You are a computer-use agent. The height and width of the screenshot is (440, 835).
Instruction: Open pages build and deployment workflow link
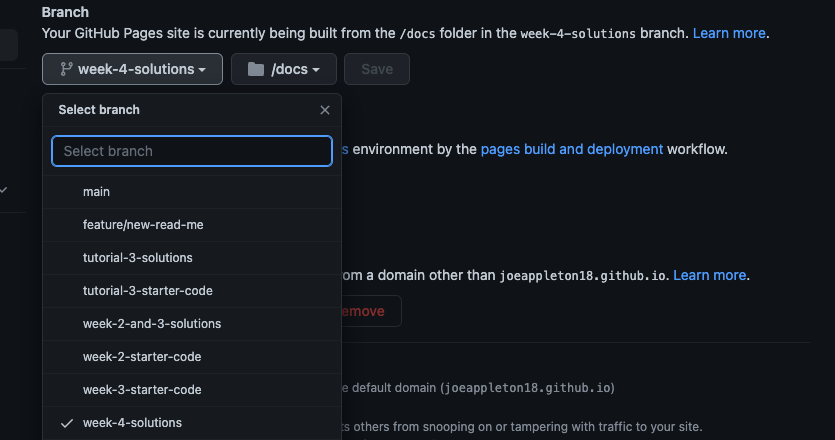(x=571, y=149)
